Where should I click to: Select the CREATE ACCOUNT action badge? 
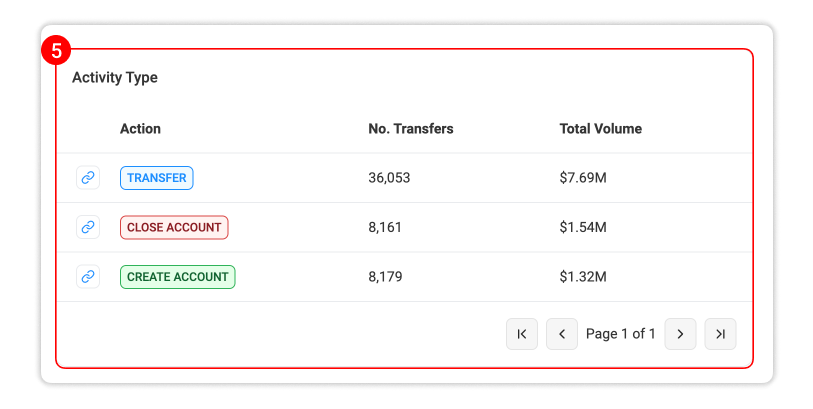point(178,277)
